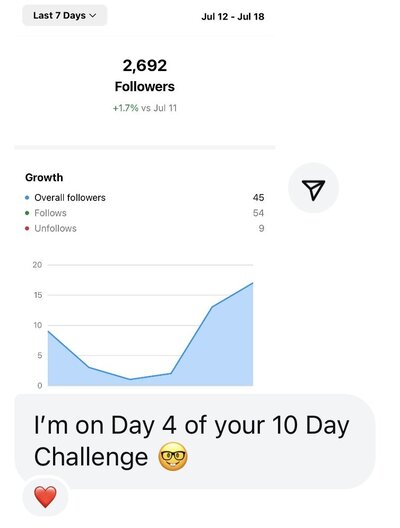
Task: Click the chevron beside Last 7 Days
Action: coord(93,15)
